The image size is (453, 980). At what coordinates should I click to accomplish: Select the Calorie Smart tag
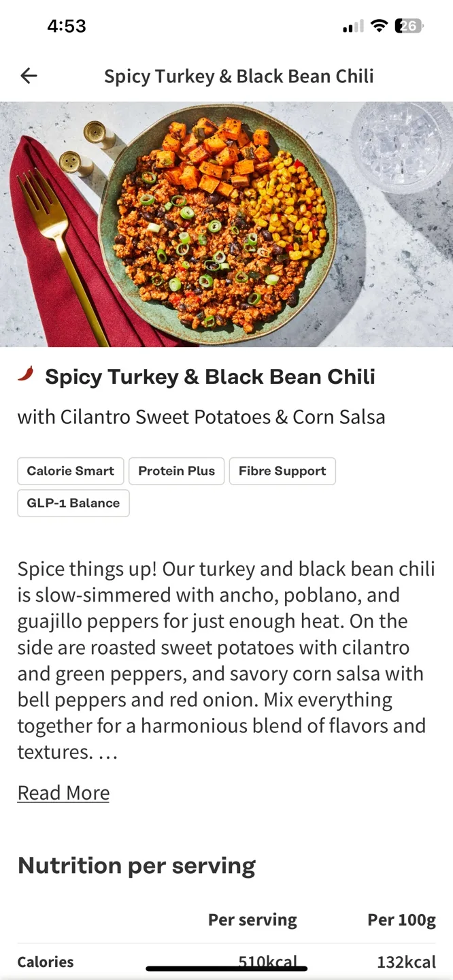[x=70, y=471]
